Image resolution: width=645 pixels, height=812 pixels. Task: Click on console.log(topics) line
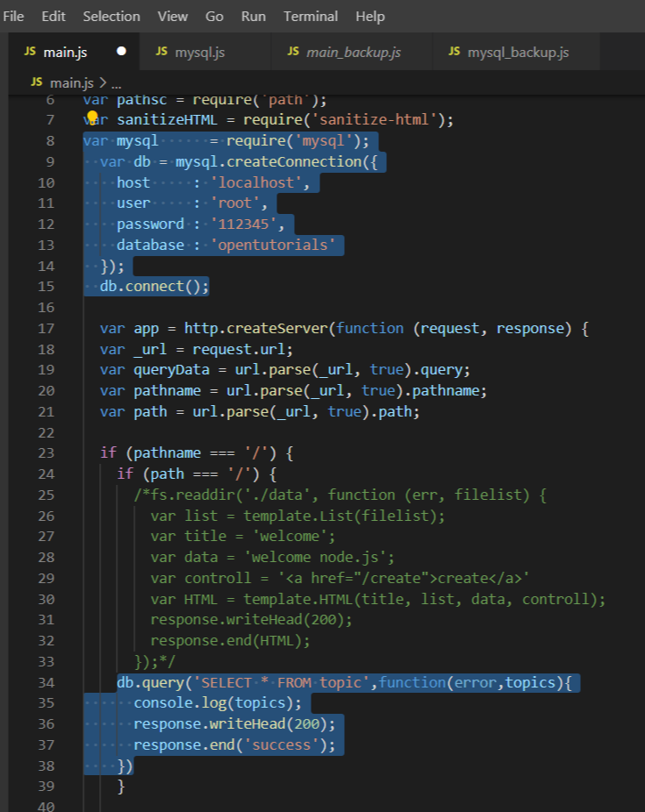(218, 702)
